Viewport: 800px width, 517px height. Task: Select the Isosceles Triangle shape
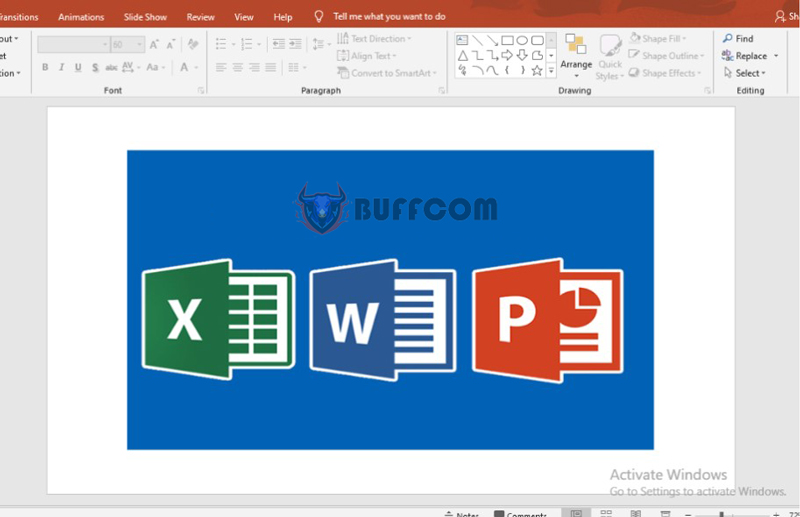462,55
